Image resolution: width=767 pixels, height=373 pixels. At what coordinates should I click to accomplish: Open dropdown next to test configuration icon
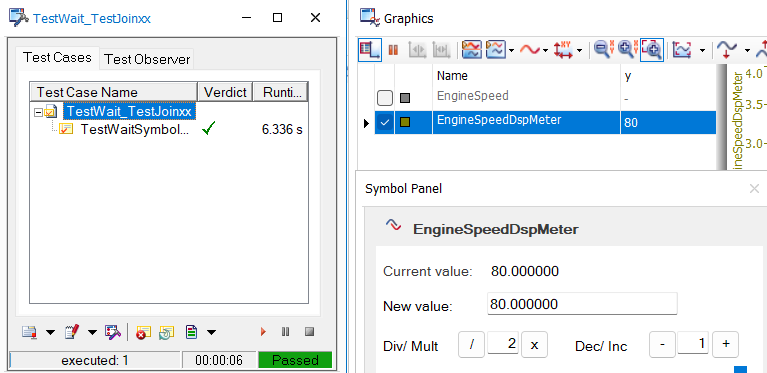[x=50, y=333]
